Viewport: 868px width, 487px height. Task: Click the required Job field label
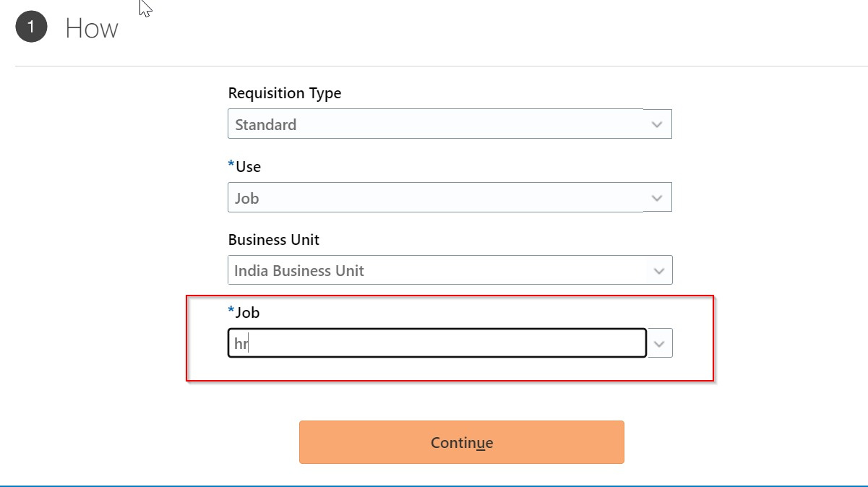pos(243,312)
